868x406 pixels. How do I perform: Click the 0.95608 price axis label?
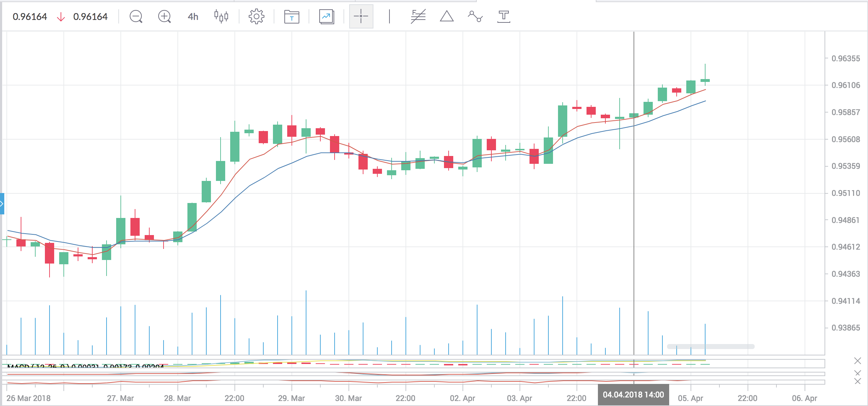[846, 139]
